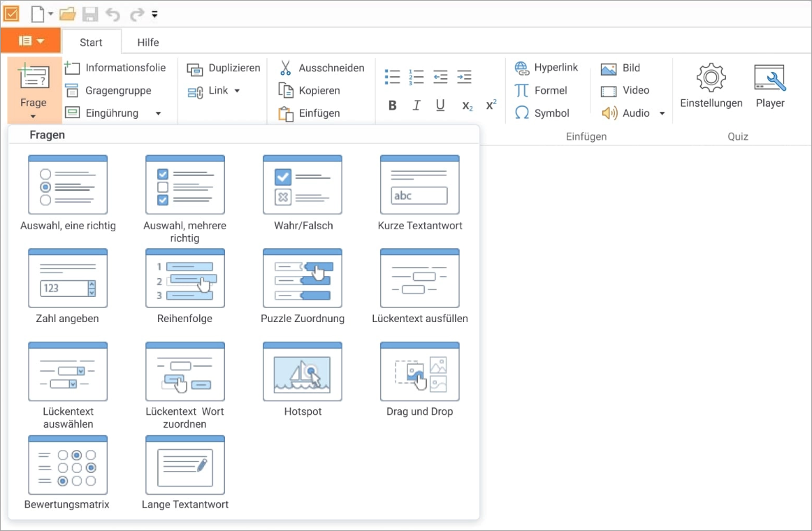Expand the Link dropdown arrow
Image resolution: width=812 pixels, height=531 pixels.
[x=237, y=91]
